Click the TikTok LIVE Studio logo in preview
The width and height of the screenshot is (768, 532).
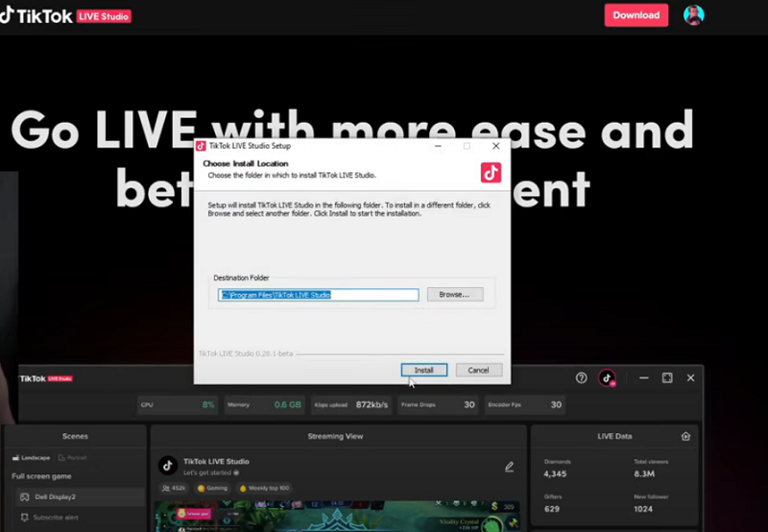point(46,378)
